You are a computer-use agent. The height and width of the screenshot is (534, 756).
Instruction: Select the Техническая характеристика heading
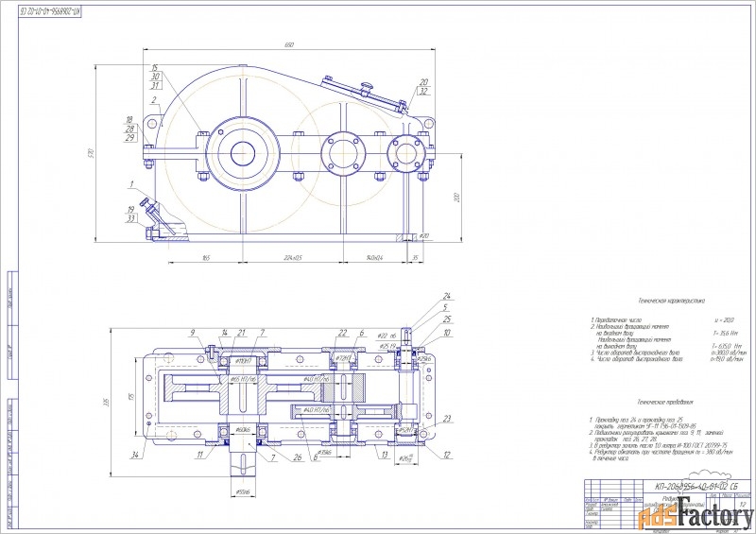(x=671, y=301)
